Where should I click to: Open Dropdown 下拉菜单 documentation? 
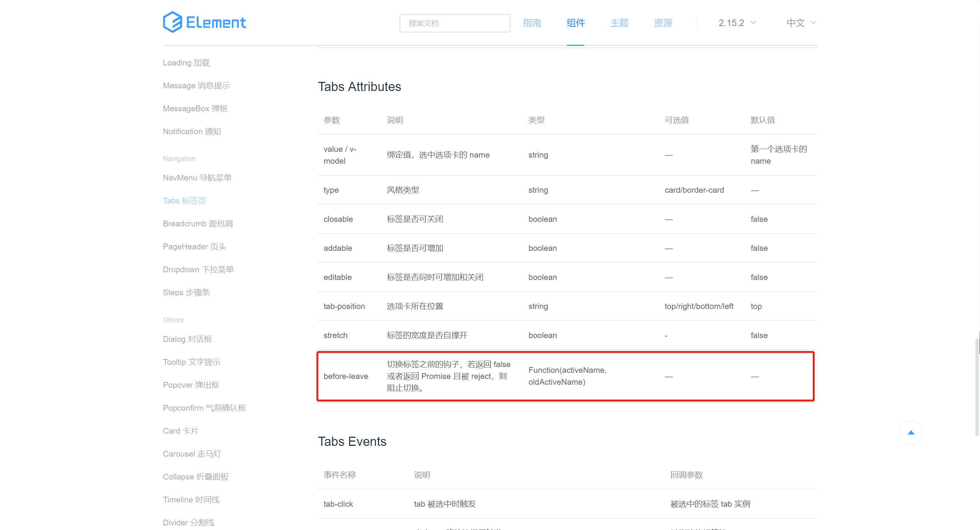coord(198,269)
